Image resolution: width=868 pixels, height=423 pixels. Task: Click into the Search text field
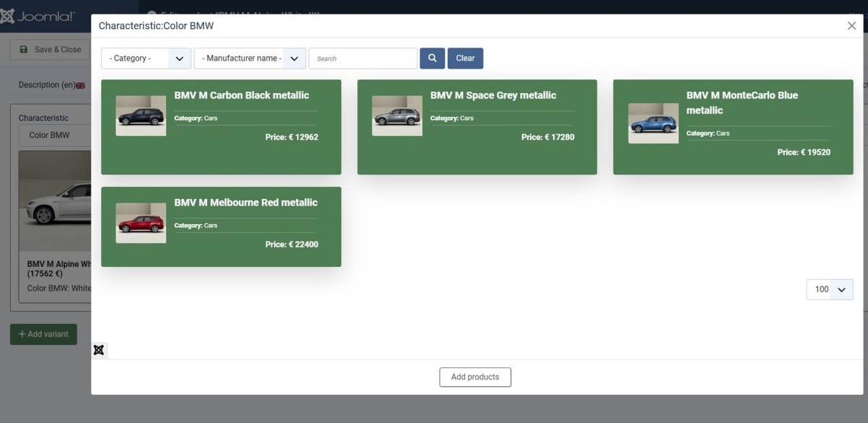click(x=363, y=59)
